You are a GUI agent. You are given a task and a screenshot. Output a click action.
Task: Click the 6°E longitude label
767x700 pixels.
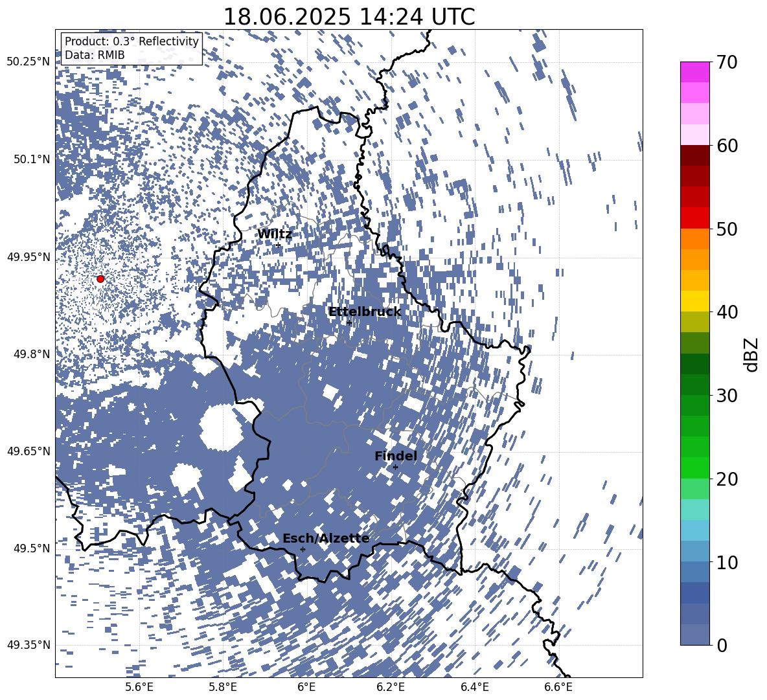pyautogui.click(x=306, y=687)
